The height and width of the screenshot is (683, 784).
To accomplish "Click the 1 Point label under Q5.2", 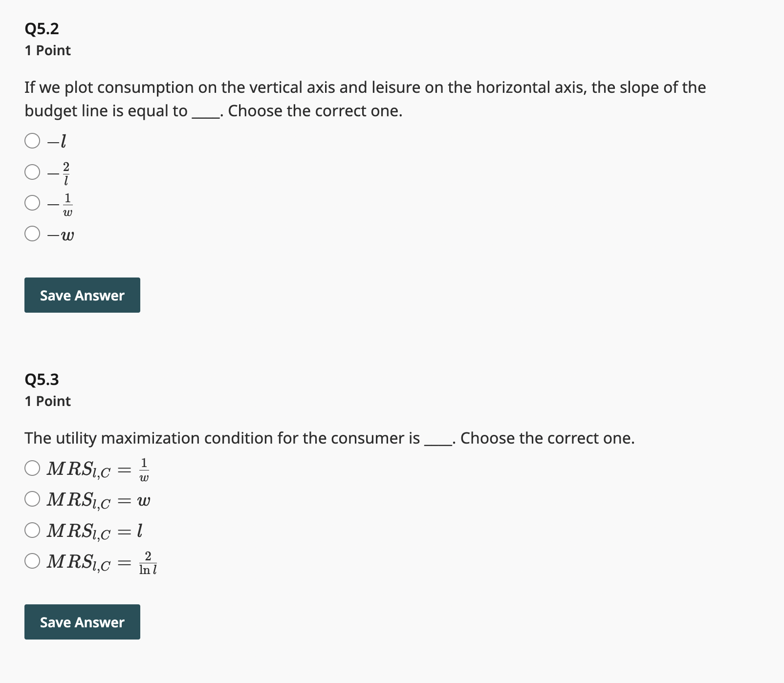I will coord(47,50).
